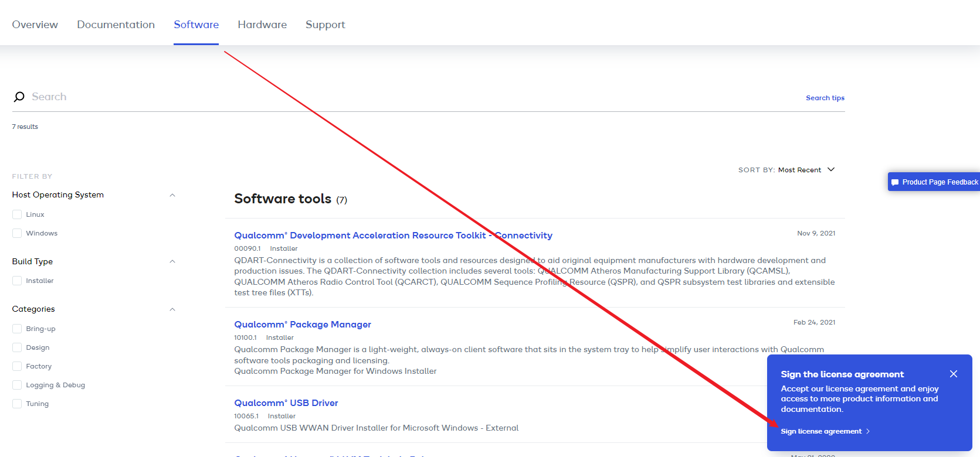
Task: Click the Product Page Feedback button
Action: click(934, 182)
